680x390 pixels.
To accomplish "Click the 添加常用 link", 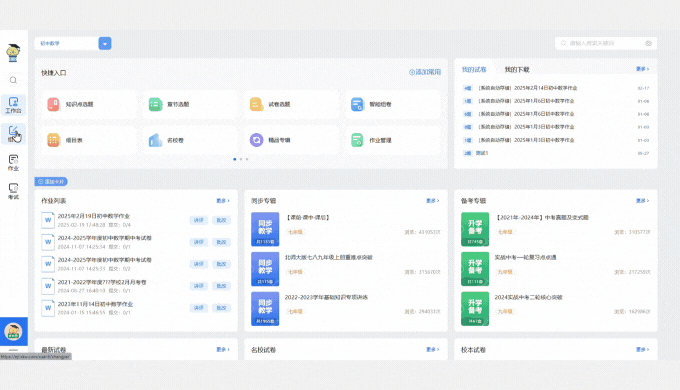I will pyautogui.click(x=425, y=72).
